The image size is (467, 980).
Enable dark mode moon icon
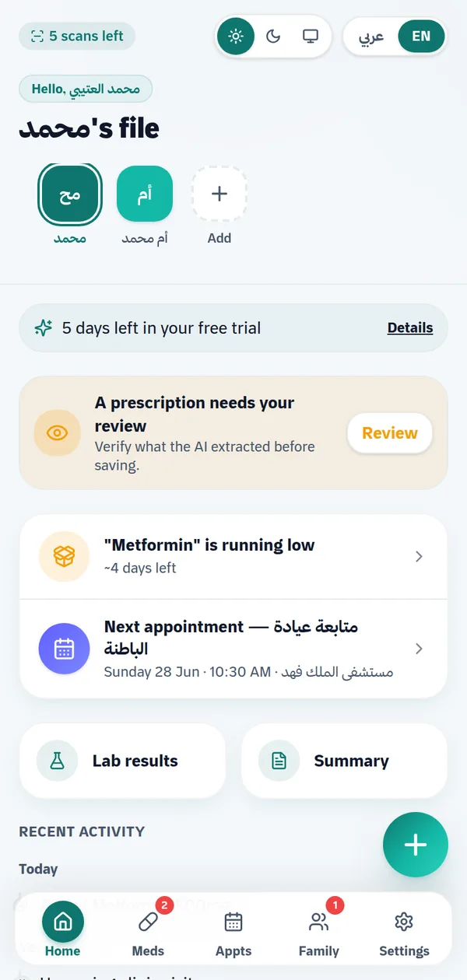pyautogui.click(x=273, y=37)
